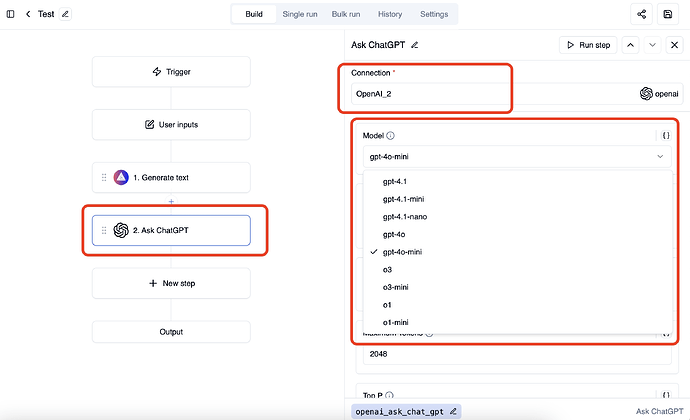Screen dimensions: 690x420
Task: Choose gpt-4.1-nano model option
Action: 518,217
